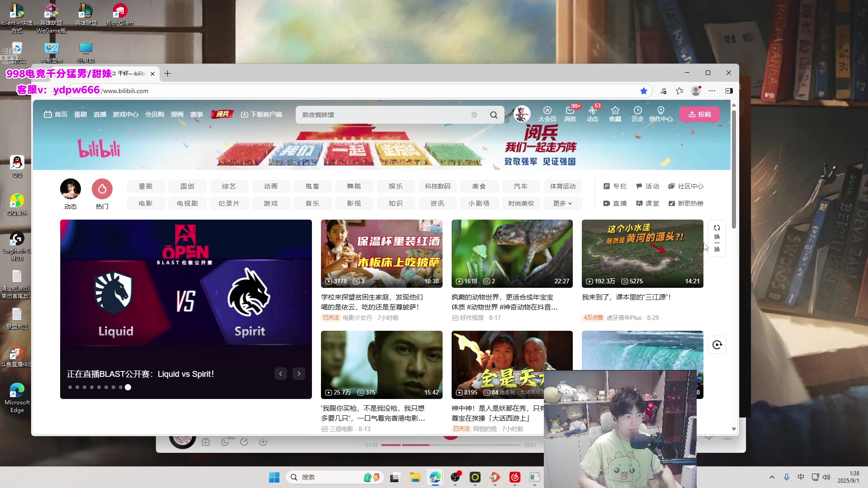The height and width of the screenshot is (488, 868).
Task: Select the 科技数码 category
Action: pos(437,186)
